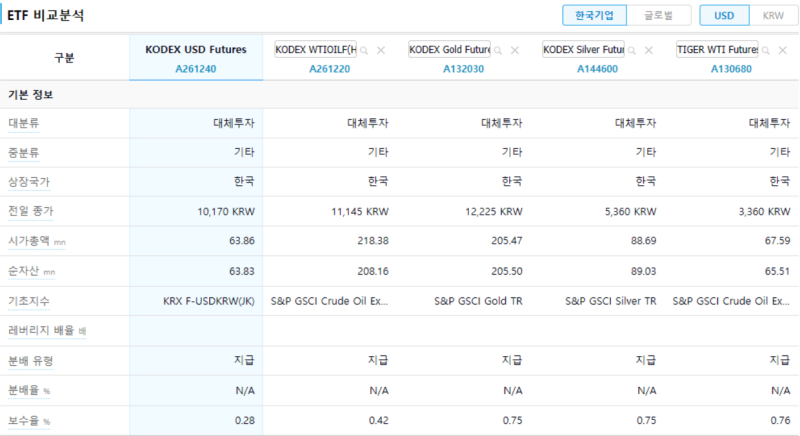Search icon beside TIGER WTI Futures field
This screenshot has height=436, width=800.
(x=765, y=50)
